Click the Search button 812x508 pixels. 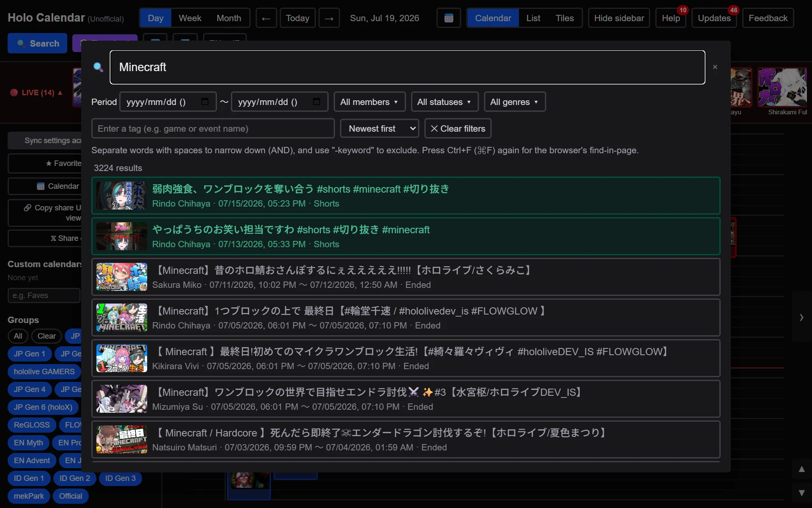coord(37,43)
